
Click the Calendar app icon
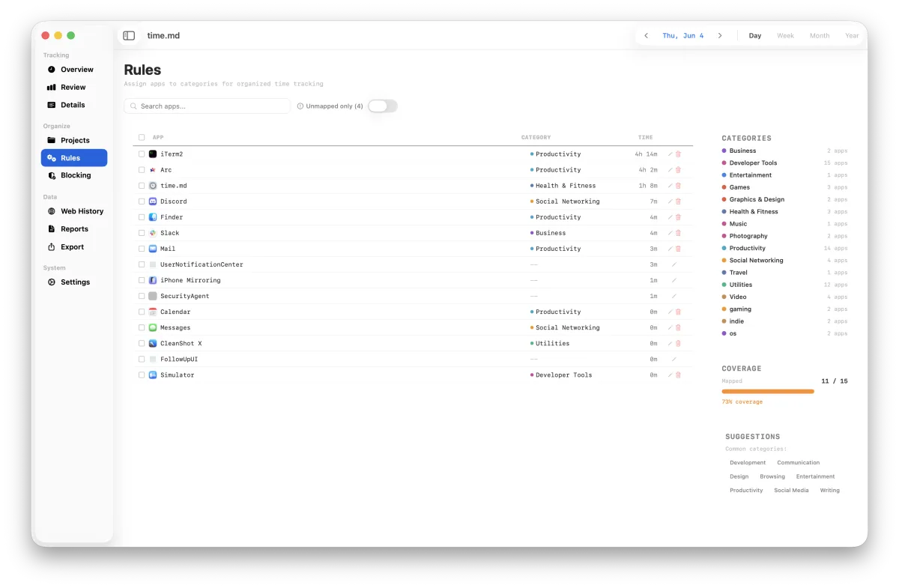153,312
